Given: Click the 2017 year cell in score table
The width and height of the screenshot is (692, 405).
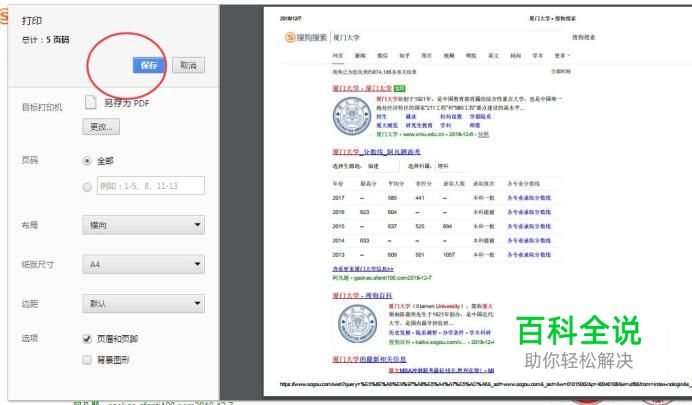Looking at the screenshot, I should [338, 198].
